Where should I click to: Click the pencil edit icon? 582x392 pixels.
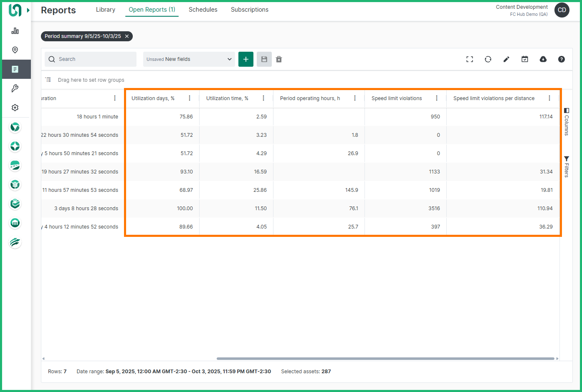506,59
